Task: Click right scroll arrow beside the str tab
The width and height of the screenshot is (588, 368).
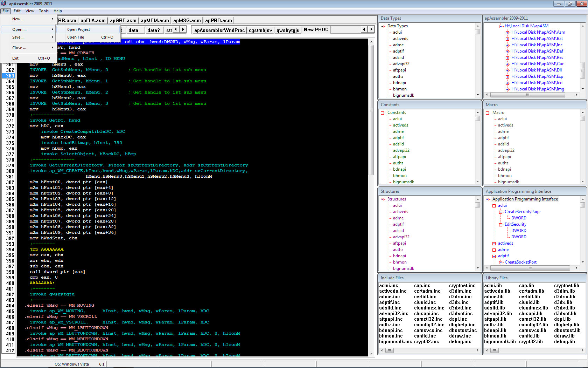Action: pyautogui.click(x=183, y=30)
